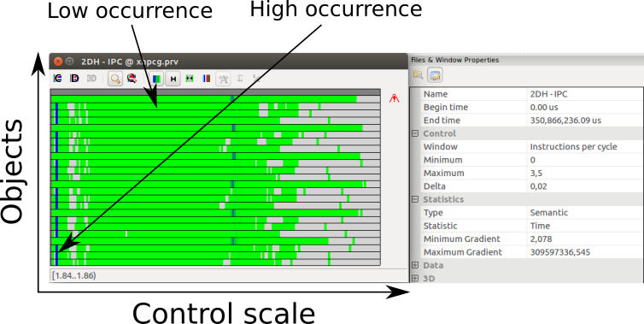Click the greyed 3D window icon

coord(91,78)
